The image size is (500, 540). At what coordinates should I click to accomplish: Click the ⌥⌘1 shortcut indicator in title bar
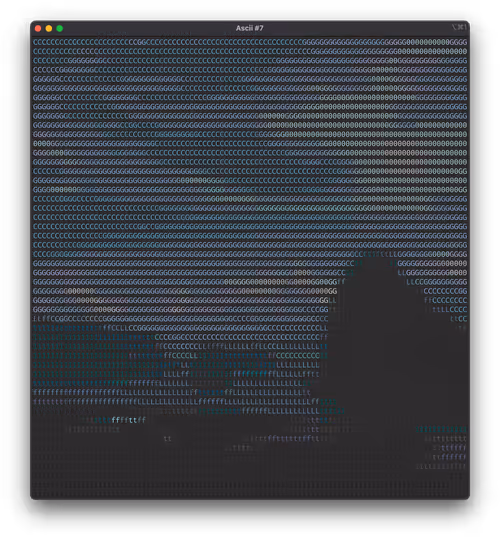pos(459,27)
